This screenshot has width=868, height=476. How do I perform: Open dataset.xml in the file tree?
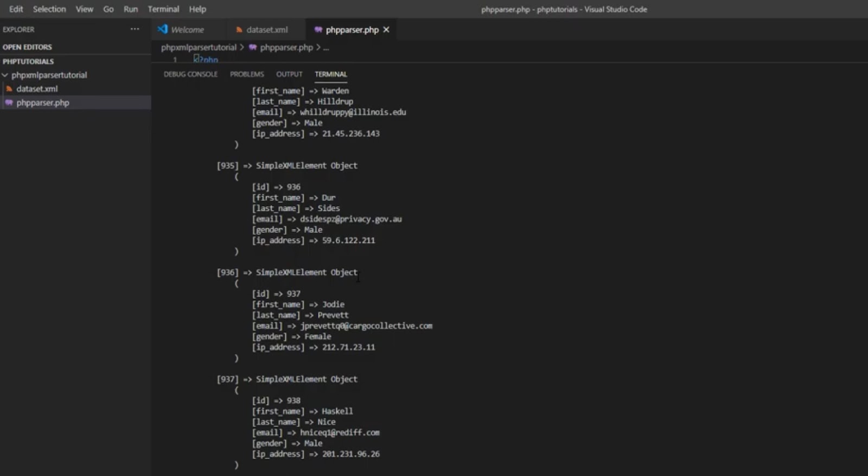[37, 89]
